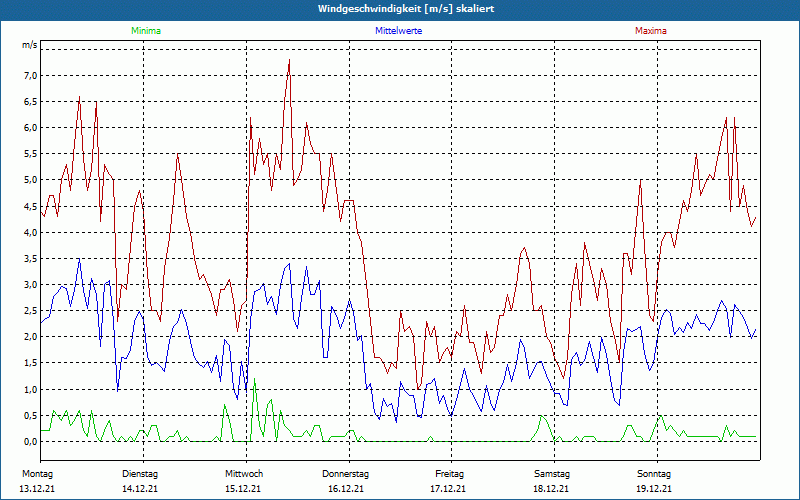Click the 4,5 y-axis value

[31, 206]
